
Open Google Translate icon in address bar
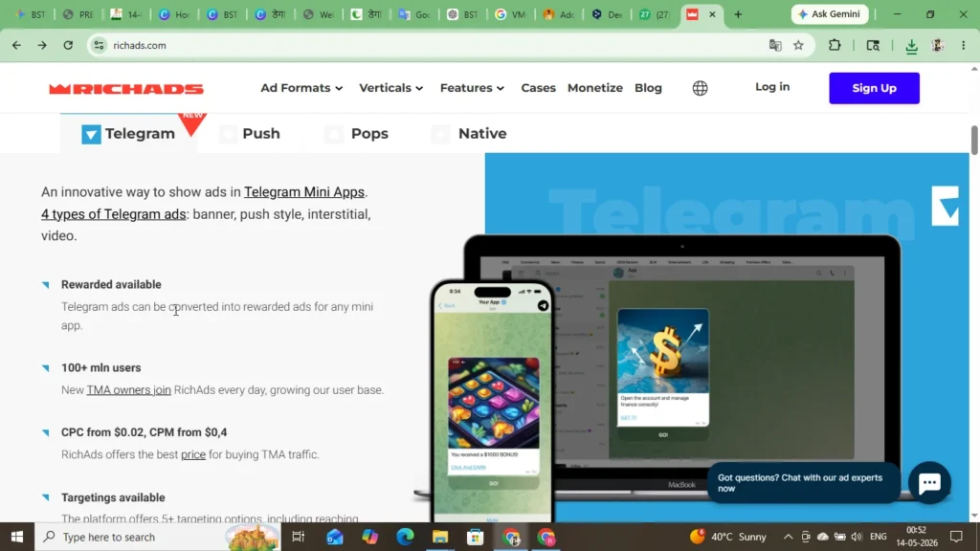775,45
